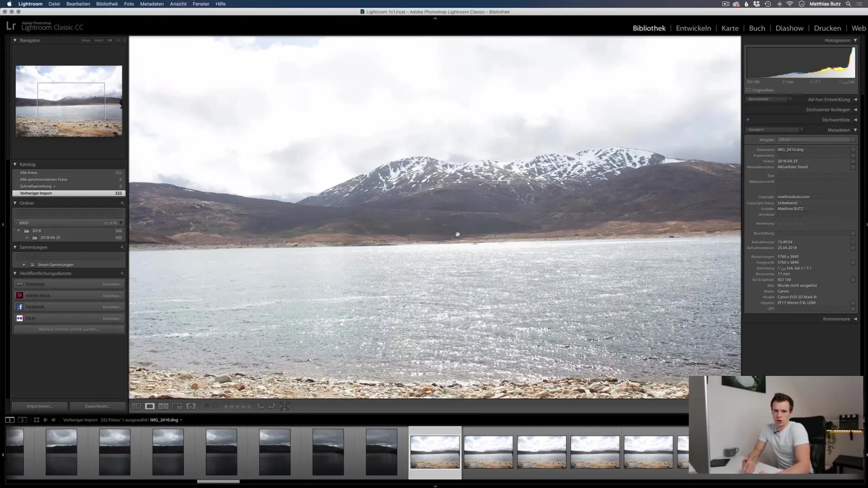868x488 pixels.
Task: Click filmstrip horizontal scrollbar
Action: pyautogui.click(x=218, y=482)
